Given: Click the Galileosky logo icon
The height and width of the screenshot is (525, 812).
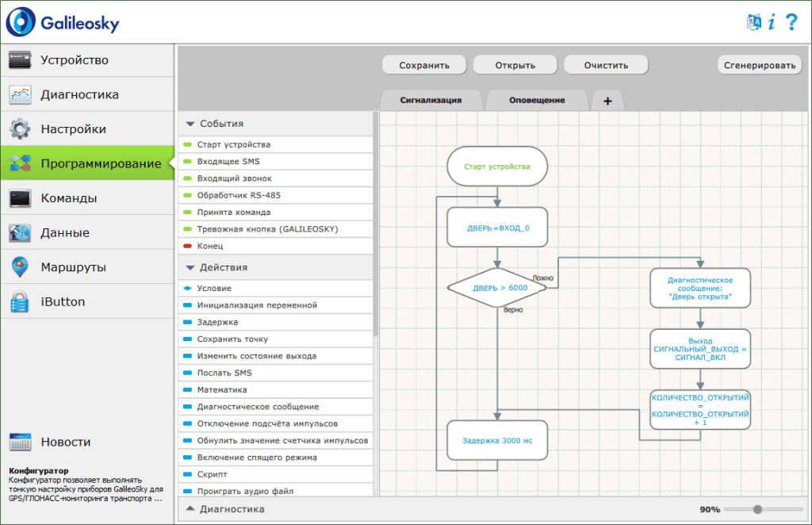Looking at the screenshot, I should [x=21, y=22].
